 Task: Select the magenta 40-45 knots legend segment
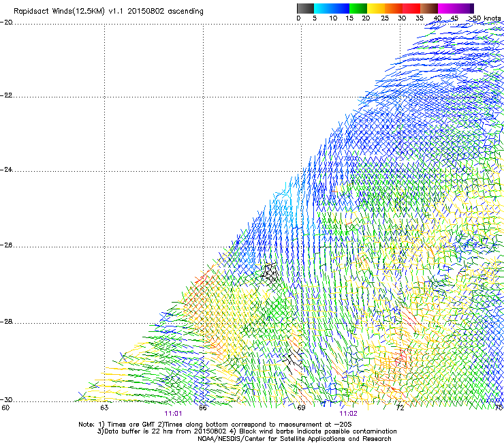point(447,8)
